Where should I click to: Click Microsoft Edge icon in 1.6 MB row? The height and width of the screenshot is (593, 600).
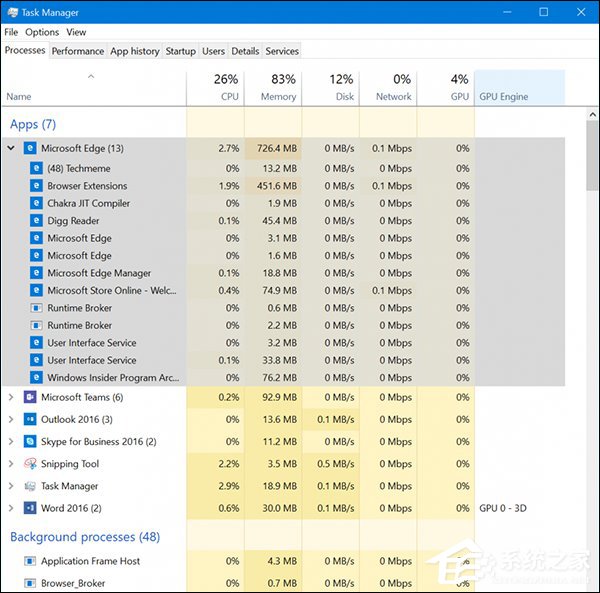click(x=36, y=256)
